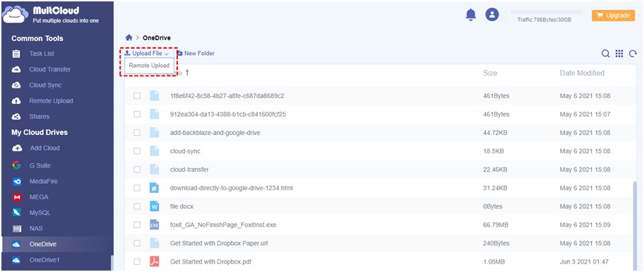Click the MySQL icon
Screen dimensions: 644x272
[17, 213]
